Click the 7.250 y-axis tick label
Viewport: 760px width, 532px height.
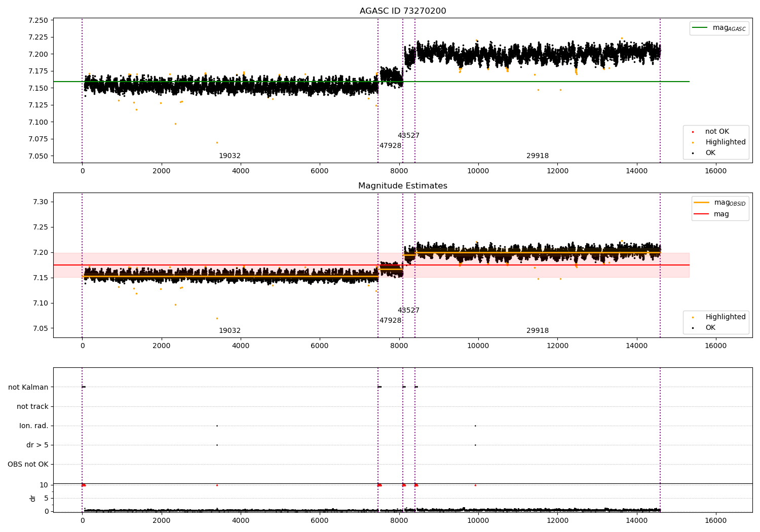pyautogui.click(x=39, y=20)
